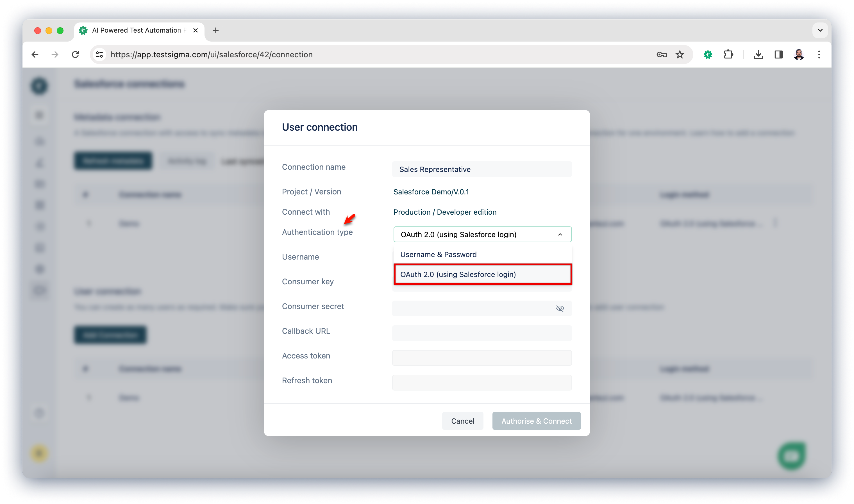Click the Testsigma gear/settings icon in tab
The image size is (854, 504).
83,30
